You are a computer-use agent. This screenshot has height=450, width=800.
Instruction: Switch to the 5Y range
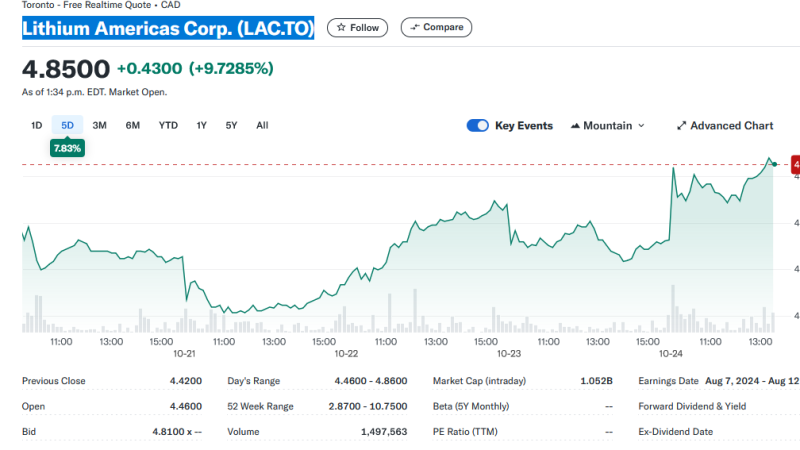(x=231, y=126)
